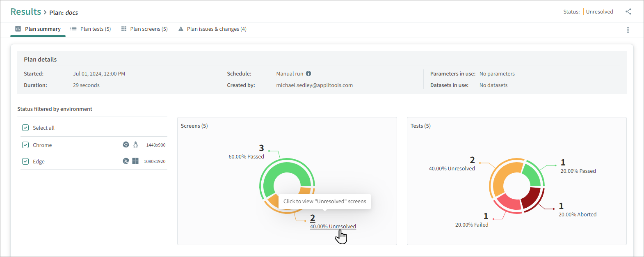Click the Plan screens grid icon
This screenshot has height=257, width=644.
tap(124, 29)
